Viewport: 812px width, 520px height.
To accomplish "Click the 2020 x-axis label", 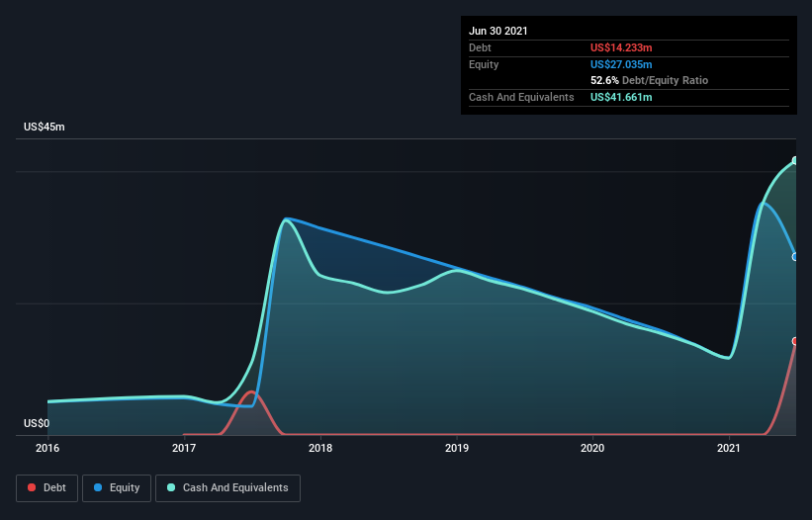I will coord(592,448).
